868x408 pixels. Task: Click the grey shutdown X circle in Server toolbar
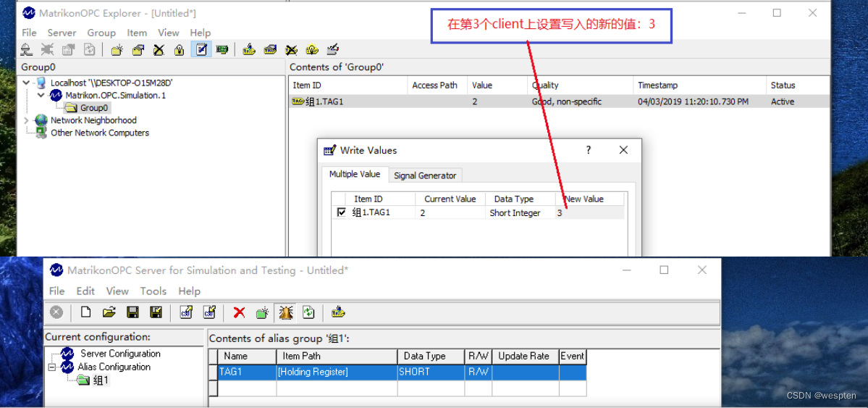tap(56, 312)
